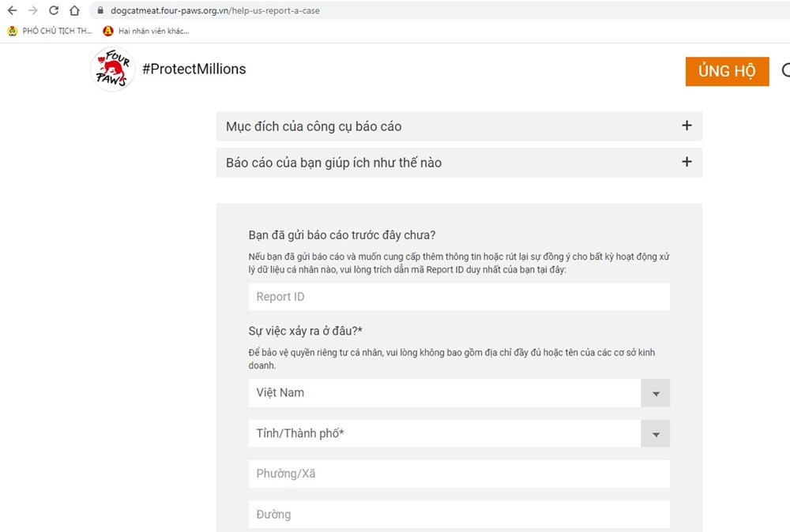This screenshot has height=532, width=790.
Task: Click the search icon beside ỦNG HỘ
Action: click(x=786, y=70)
